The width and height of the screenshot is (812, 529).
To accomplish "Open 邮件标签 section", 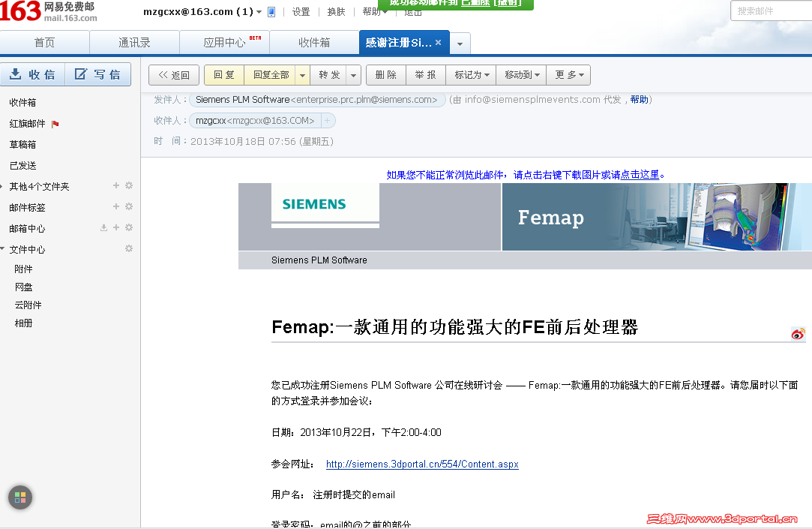I will click(28, 208).
